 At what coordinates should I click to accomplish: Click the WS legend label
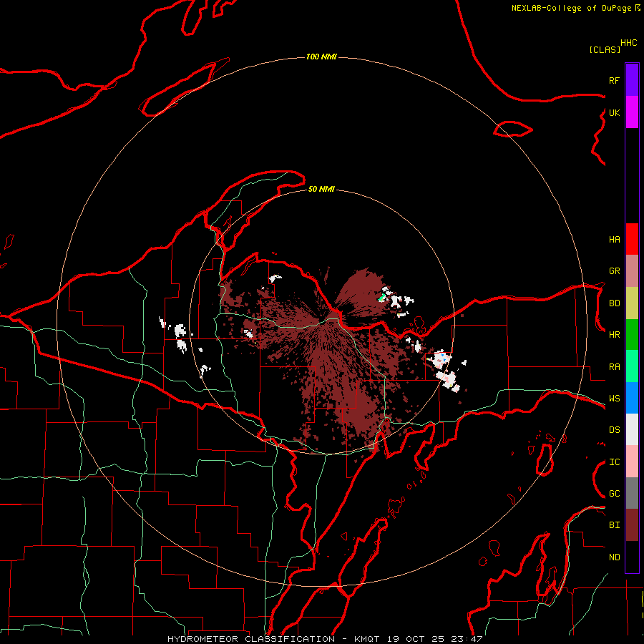[614, 399]
